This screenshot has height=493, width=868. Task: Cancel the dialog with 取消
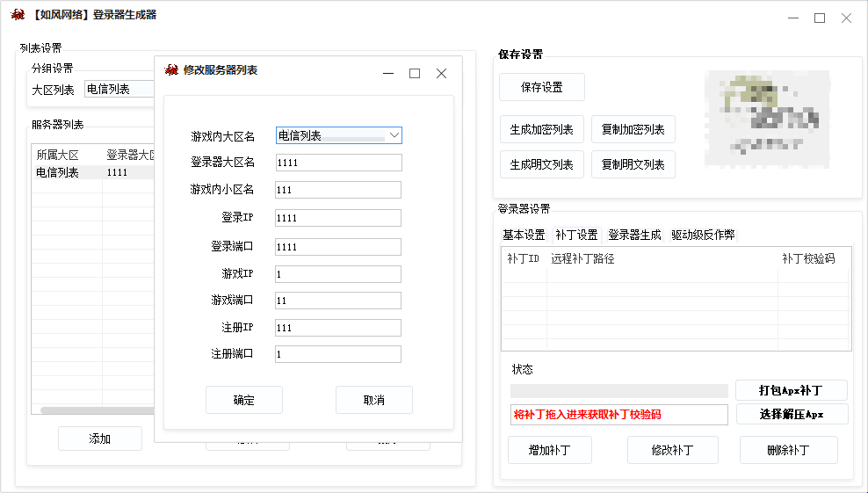tap(373, 400)
